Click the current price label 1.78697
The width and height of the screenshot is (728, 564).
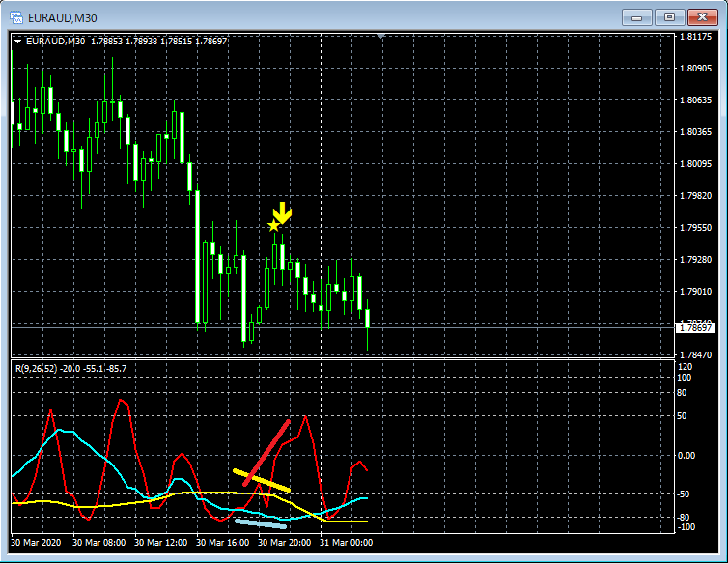(695, 328)
